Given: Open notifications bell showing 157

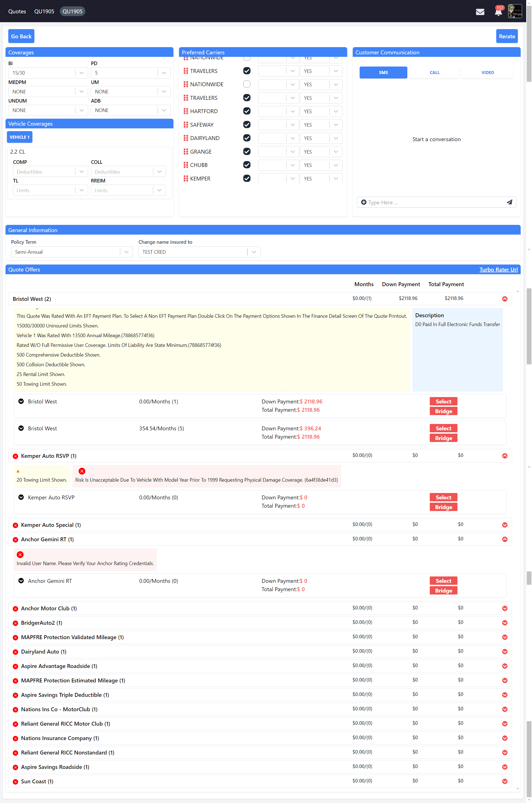Looking at the screenshot, I should coord(498,12).
